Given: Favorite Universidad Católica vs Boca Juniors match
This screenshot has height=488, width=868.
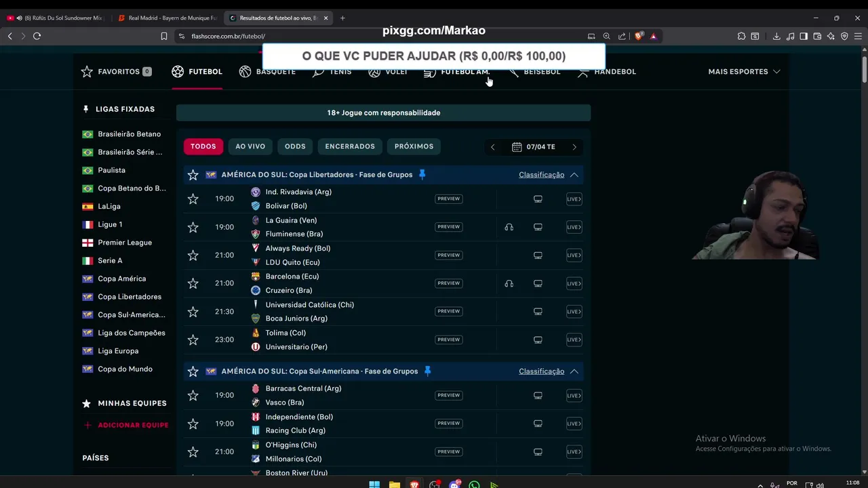Looking at the screenshot, I should (193, 312).
